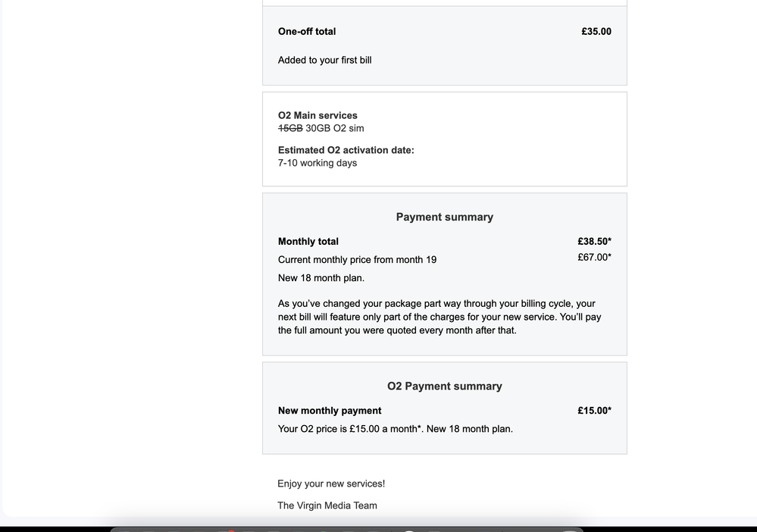The width and height of the screenshot is (757, 532).
Task: Click the 'Enjoy your new services!' text
Action: 331,483
